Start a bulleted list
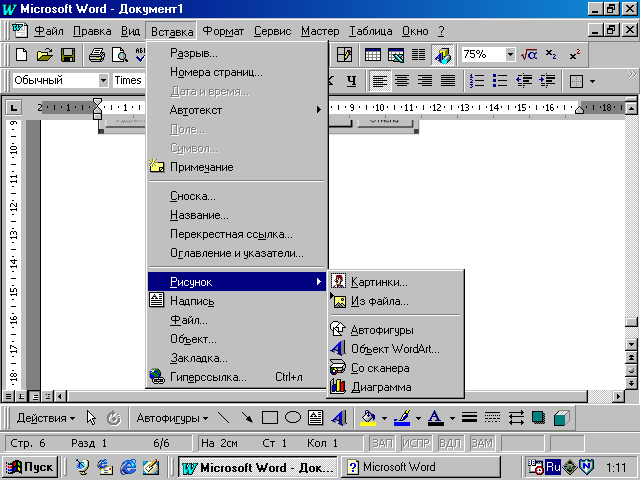640x480 pixels. (x=500, y=81)
